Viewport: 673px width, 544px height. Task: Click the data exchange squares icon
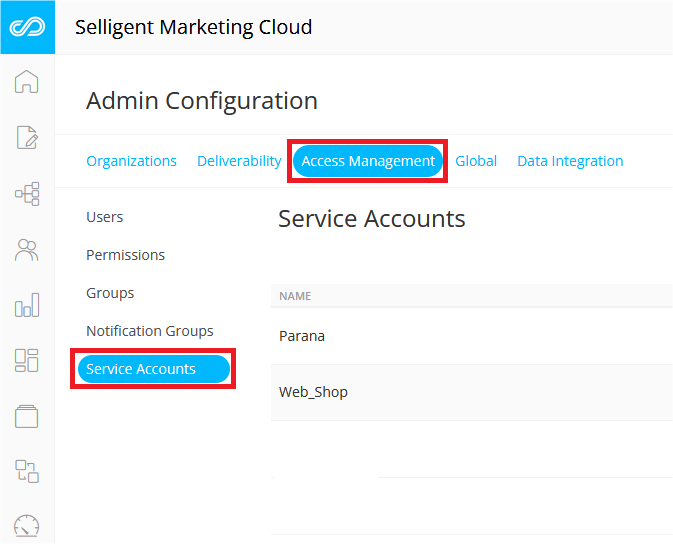(x=27, y=471)
